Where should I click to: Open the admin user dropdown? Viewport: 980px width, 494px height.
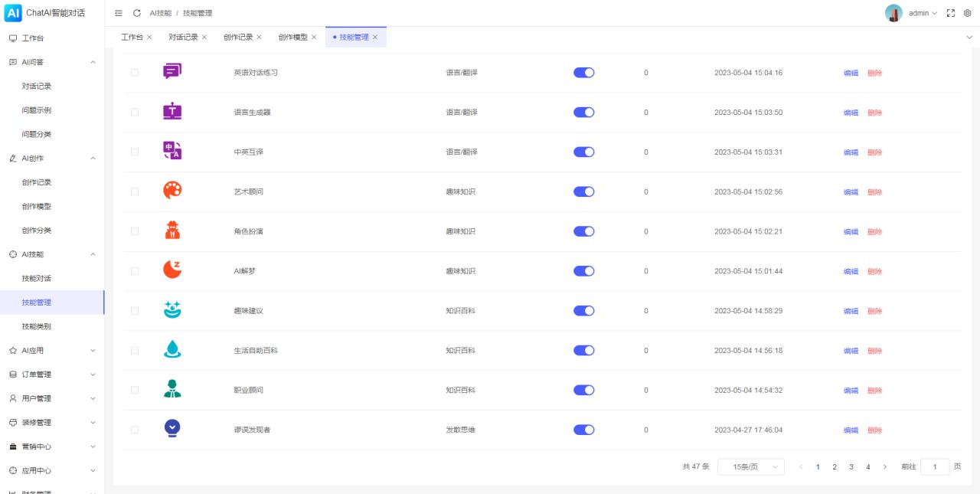point(923,13)
